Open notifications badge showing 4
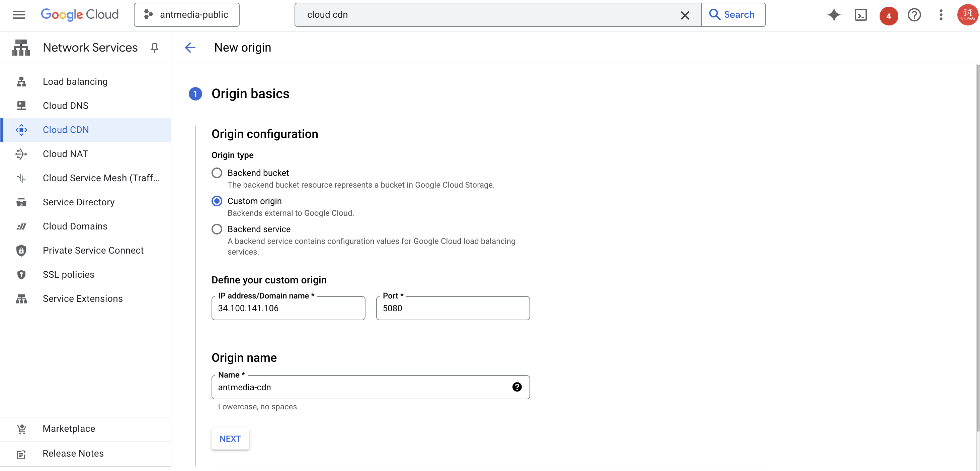 point(888,16)
